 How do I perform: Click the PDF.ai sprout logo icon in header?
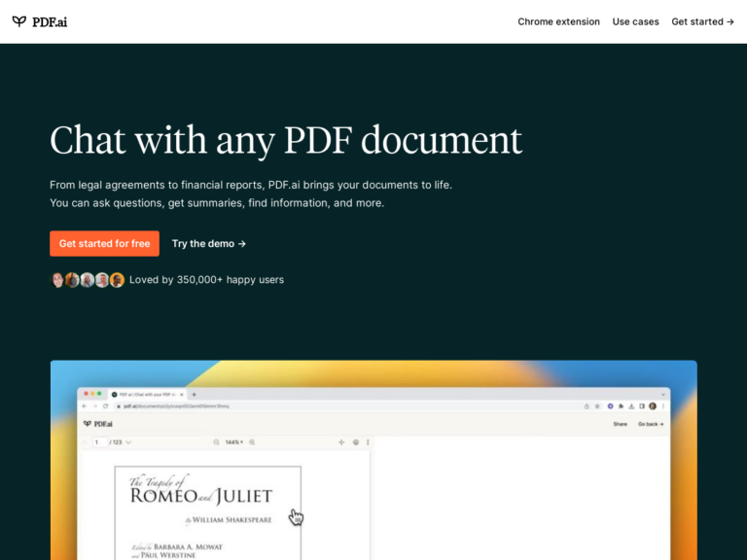pos(19,21)
